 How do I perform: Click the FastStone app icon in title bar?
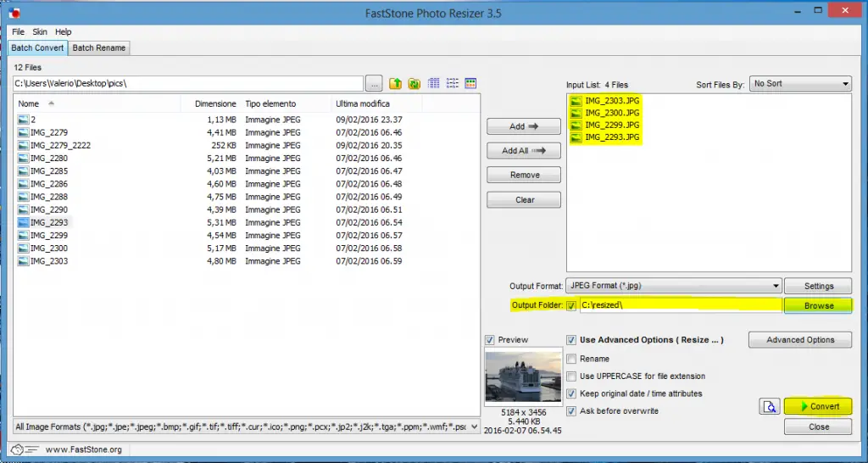[14, 12]
